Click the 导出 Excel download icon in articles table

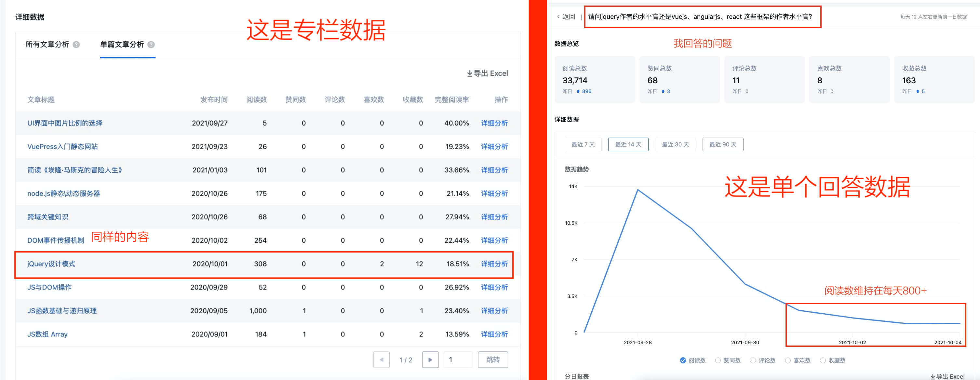470,74
